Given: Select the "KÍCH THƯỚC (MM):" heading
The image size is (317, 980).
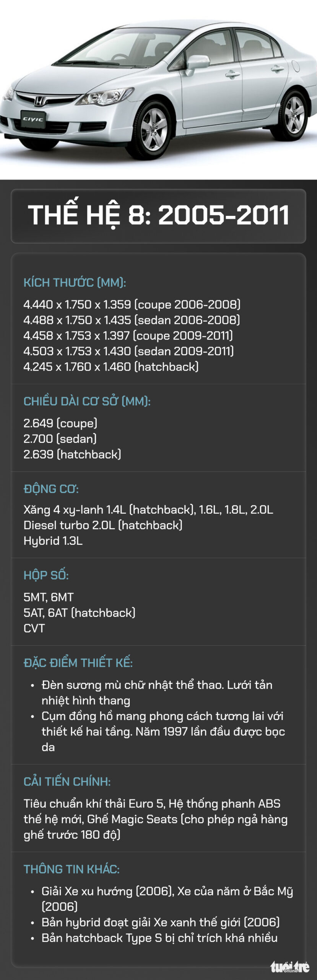Looking at the screenshot, I should point(75,283).
